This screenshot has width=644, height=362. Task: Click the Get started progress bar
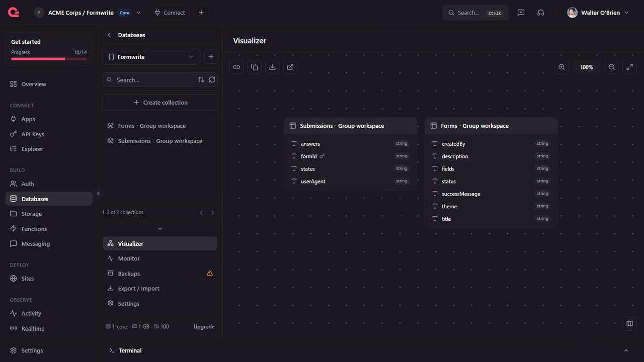pyautogui.click(x=49, y=59)
